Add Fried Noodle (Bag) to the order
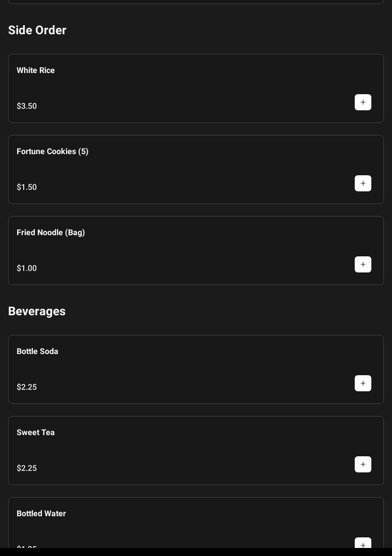The height and width of the screenshot is (556, 392). tap(363, 264)
